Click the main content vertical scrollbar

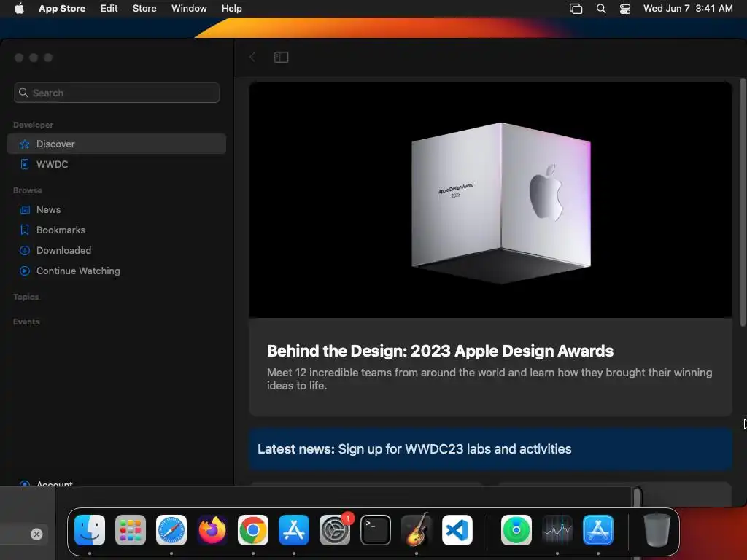click(x=743, y=203)
